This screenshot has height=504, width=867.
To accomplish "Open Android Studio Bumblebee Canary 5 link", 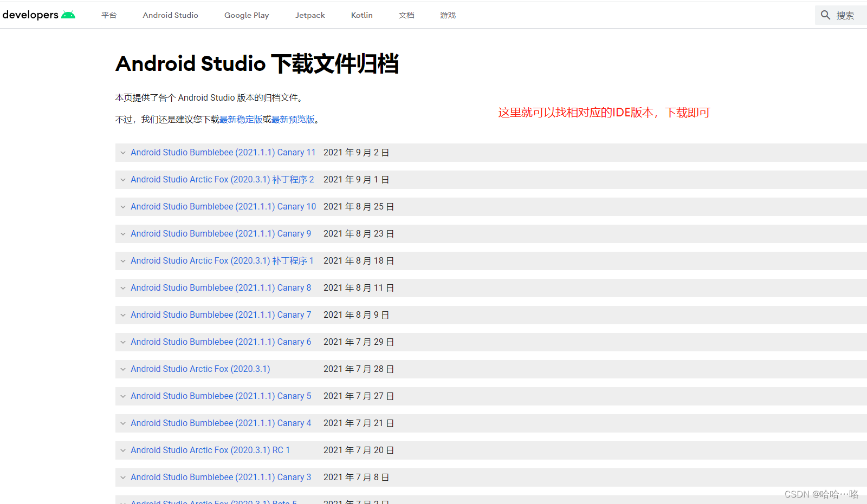I will (221, 396).
